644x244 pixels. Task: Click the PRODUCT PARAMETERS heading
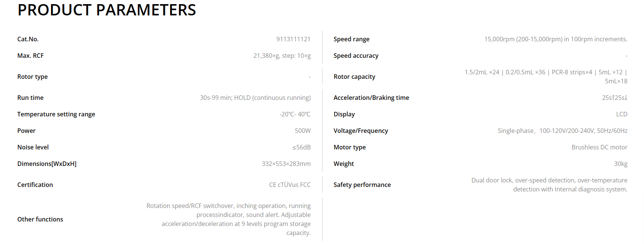coord(107,10)
